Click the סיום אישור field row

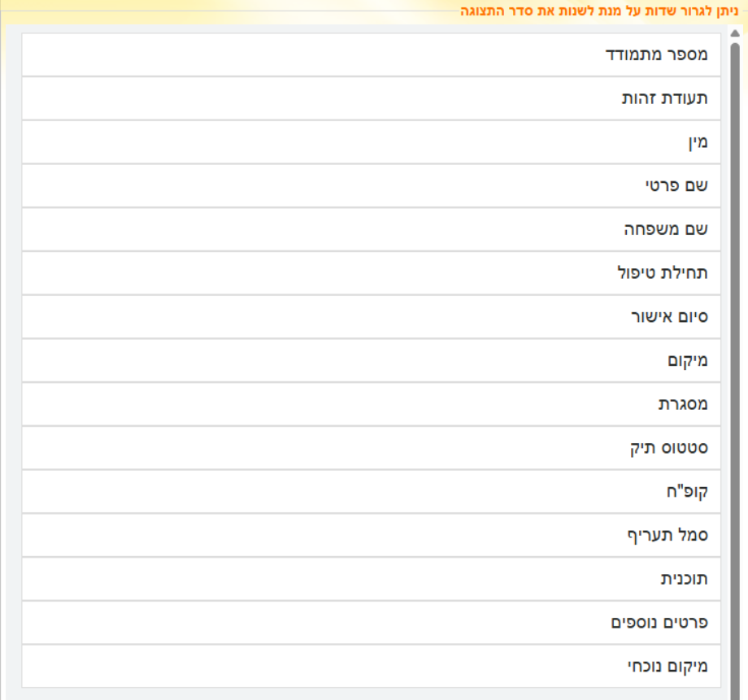(x=371, y=317)
